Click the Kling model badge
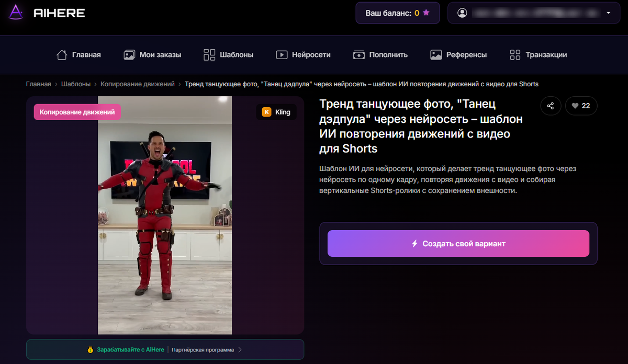The height and width of the screenshot is (364, 628). [x=276, y=112]
